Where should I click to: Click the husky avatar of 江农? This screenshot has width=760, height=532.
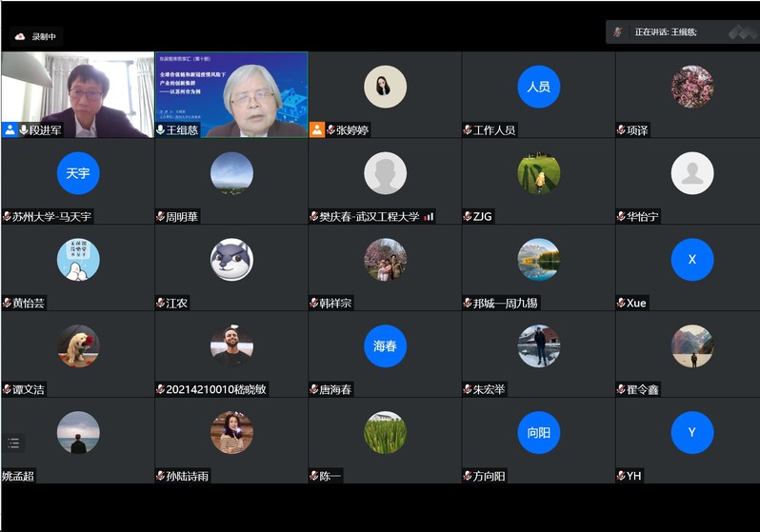click(230, 259)
